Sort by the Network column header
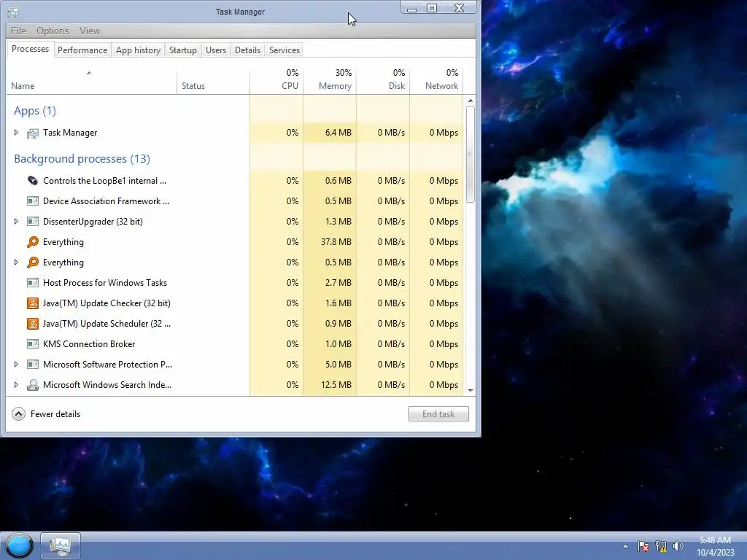The image size is (747, 560). pos(436,80)
